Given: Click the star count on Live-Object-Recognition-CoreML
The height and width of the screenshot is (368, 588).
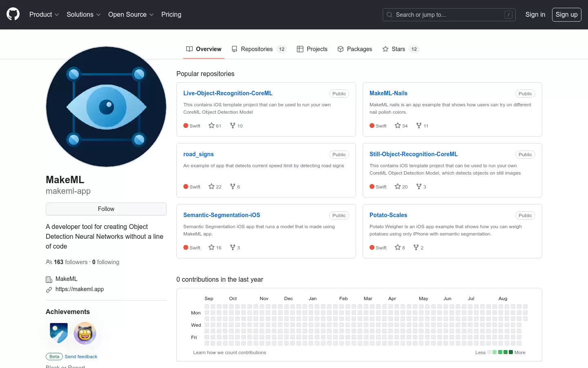Looking at the screenshot, I should [x=215, y=126].
